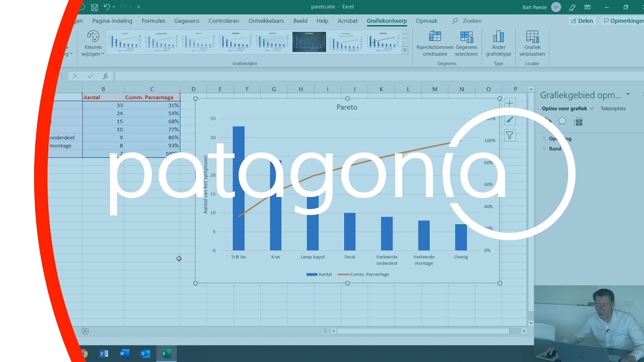This screenshot has width=644, height=362.
Task: Select the Overig bar in chart
Action: tap(461, 237)
